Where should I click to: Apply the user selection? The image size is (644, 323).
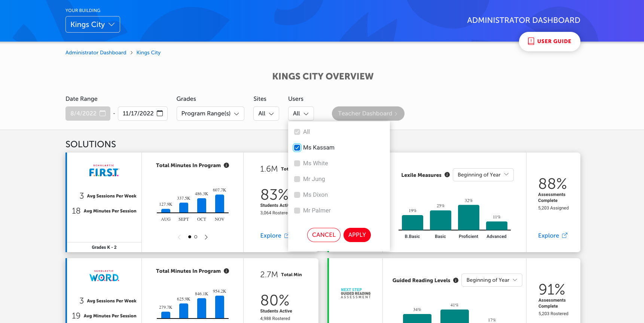point(357,235)
